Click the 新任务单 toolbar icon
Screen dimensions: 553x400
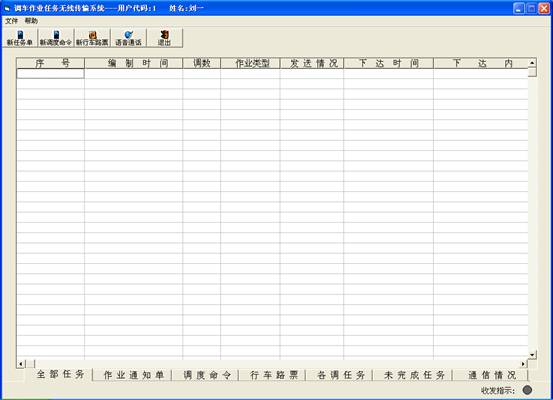20,38
